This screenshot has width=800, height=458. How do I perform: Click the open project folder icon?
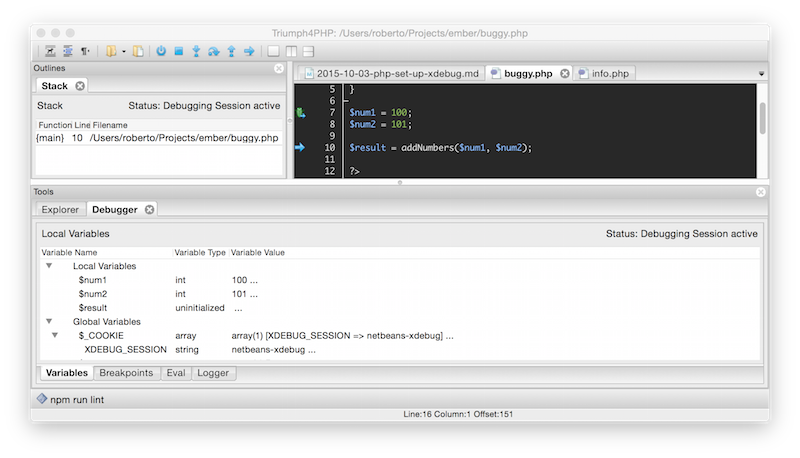click(112, 51)
